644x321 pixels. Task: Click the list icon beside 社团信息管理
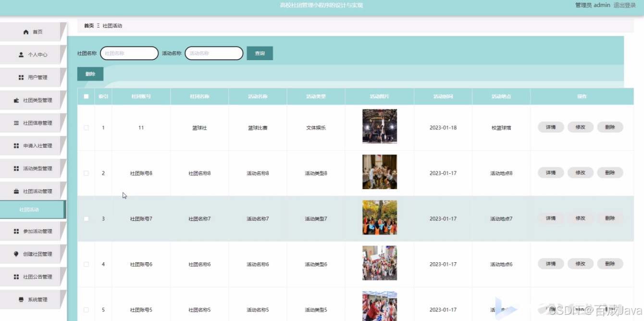coord(16,123)
